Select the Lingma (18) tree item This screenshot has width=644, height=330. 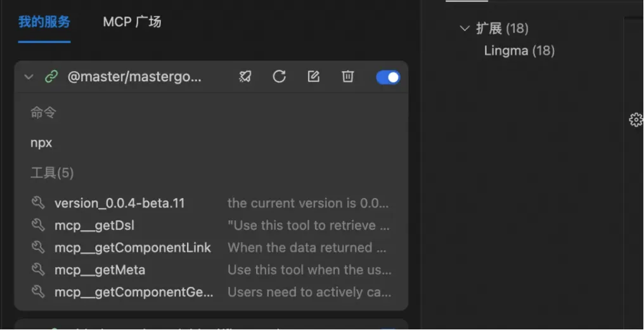click(x=519, y=51)
